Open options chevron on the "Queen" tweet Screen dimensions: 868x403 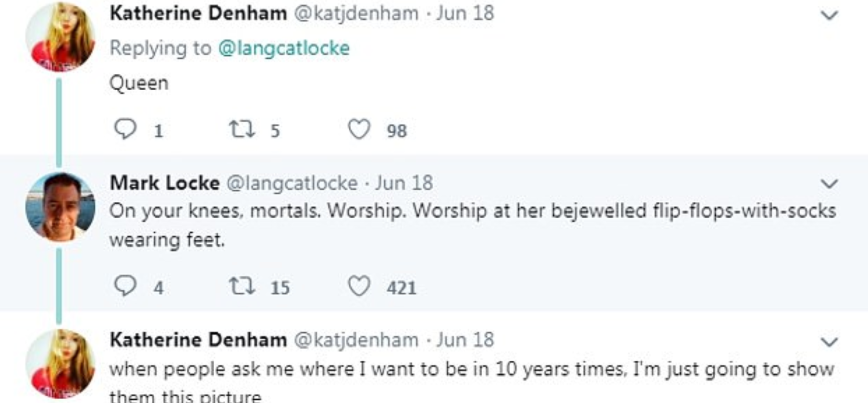[x=829, y=15]
